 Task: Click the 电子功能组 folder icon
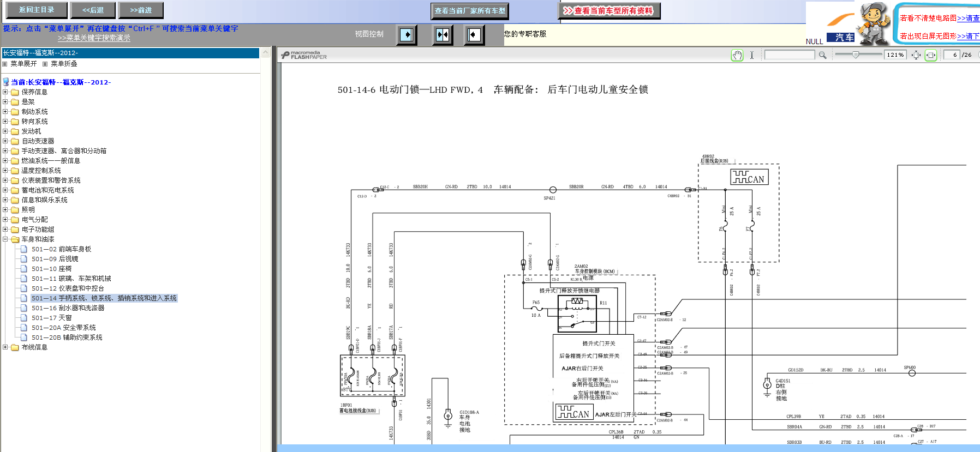(15, 230)
